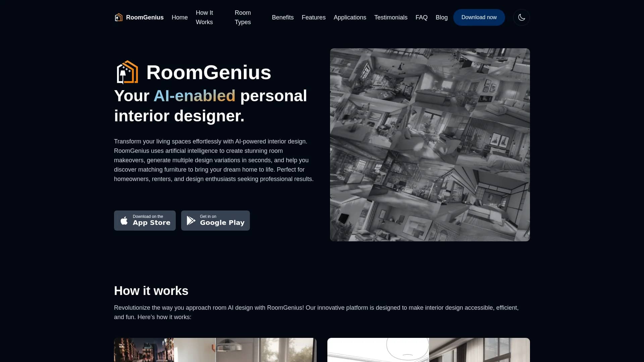Jump to Benefits in navigation
644x362 pixels.
[283, 17]
